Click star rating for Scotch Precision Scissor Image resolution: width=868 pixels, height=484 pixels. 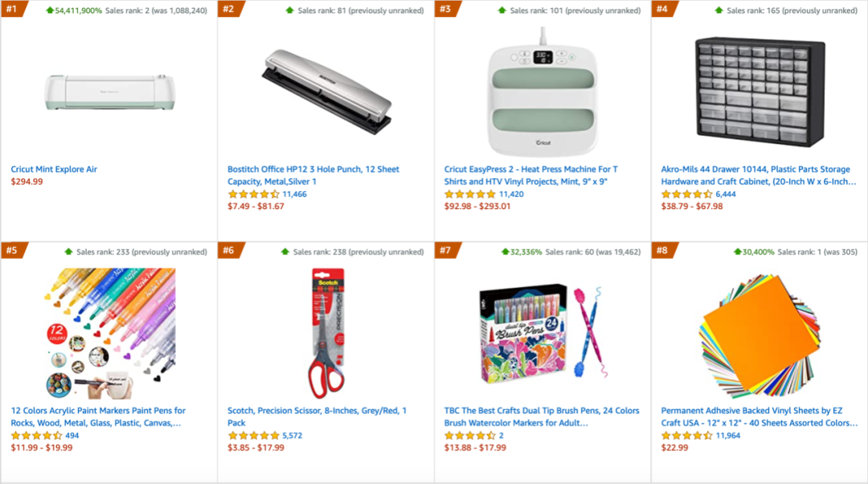tap(253, 436)
